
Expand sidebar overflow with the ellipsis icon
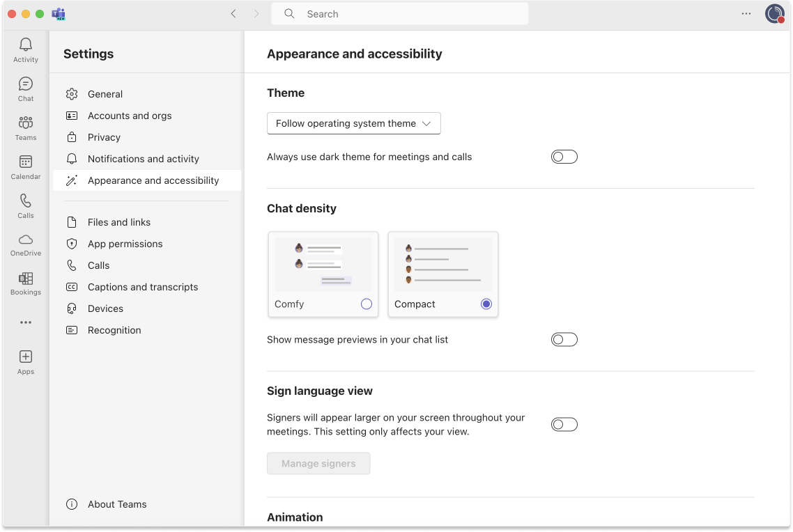click(x=25, y=322)
